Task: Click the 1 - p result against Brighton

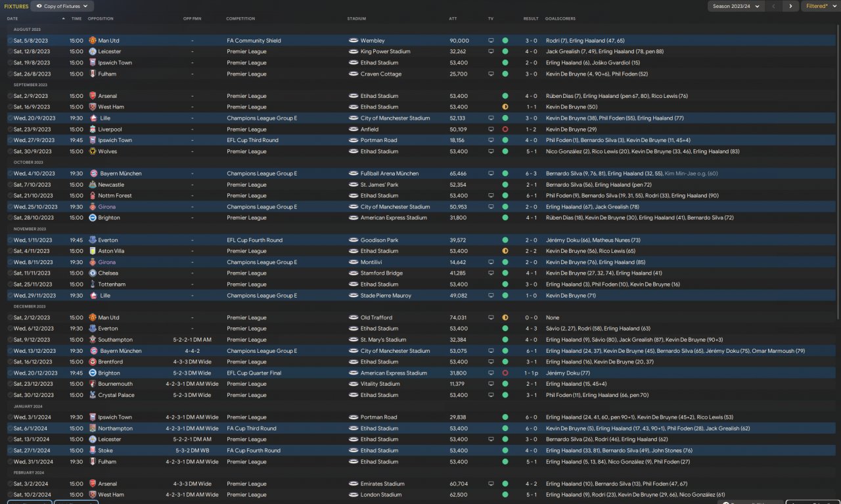Action: (x=531, y=373)
